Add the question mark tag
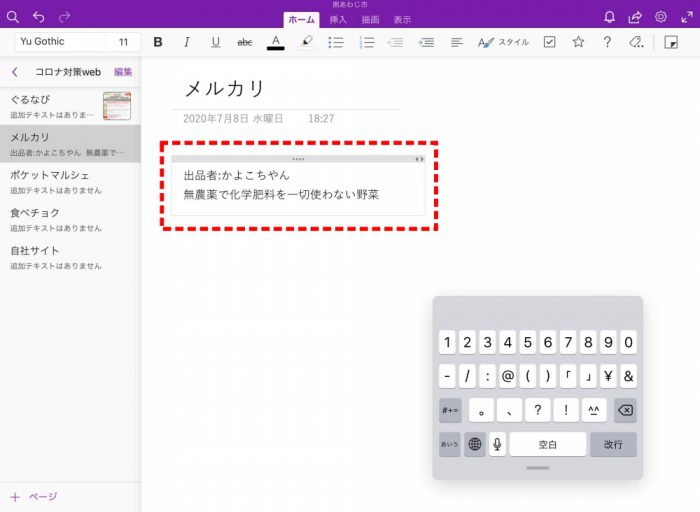This screenshot has width=700, height=512. (x=607, y=42)
